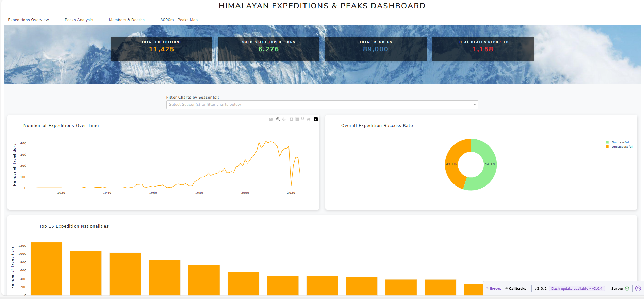The height and width of the screenshot is (299, 644).
Task: Toggle the Successful legend entry in pie chart
Action: [620, 142]
